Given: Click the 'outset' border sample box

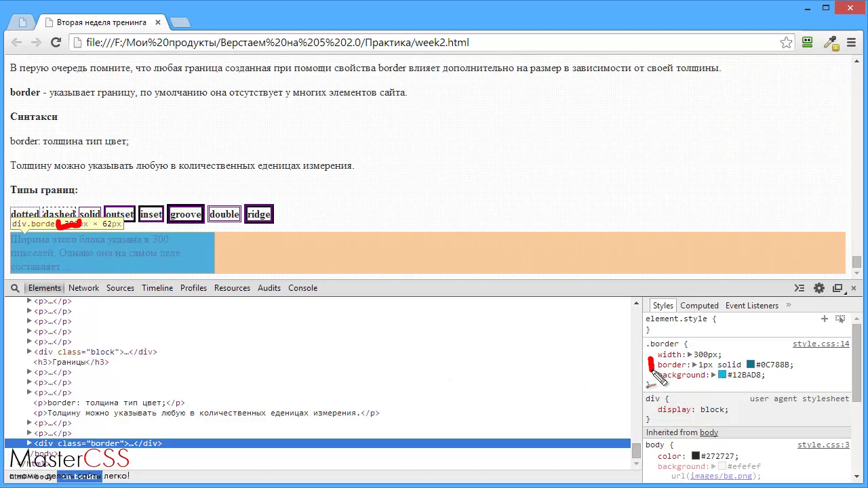Looking at the screenshot, I should pyautogui.click(x=119, y=214).
